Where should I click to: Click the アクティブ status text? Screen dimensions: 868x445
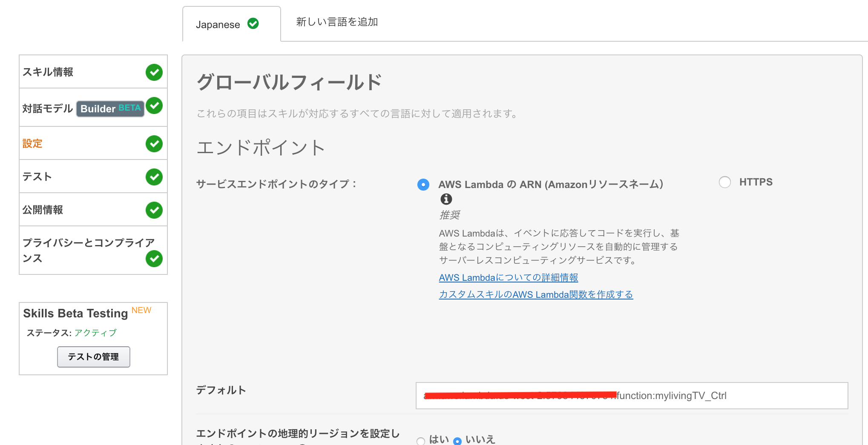point(95,333)
